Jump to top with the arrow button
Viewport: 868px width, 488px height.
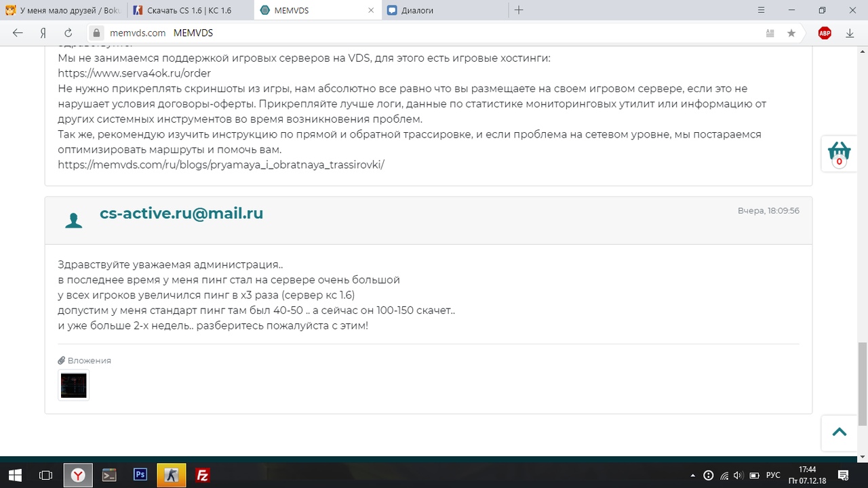(x=840, y=432)
